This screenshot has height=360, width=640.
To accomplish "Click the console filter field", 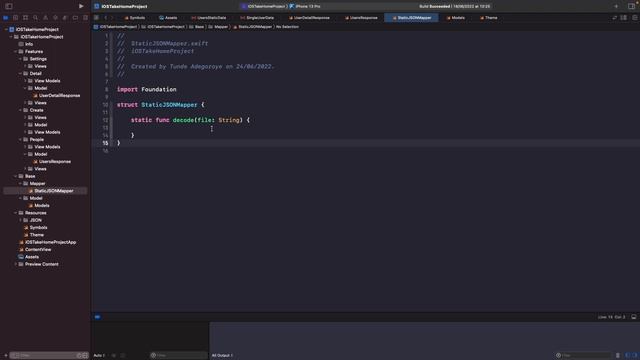I will coord(584,356).
